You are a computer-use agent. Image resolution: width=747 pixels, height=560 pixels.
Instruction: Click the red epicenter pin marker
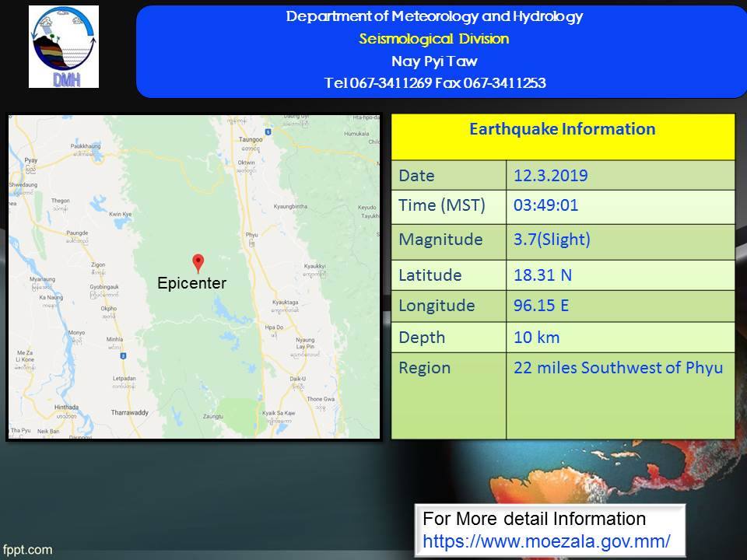point(198,262)
